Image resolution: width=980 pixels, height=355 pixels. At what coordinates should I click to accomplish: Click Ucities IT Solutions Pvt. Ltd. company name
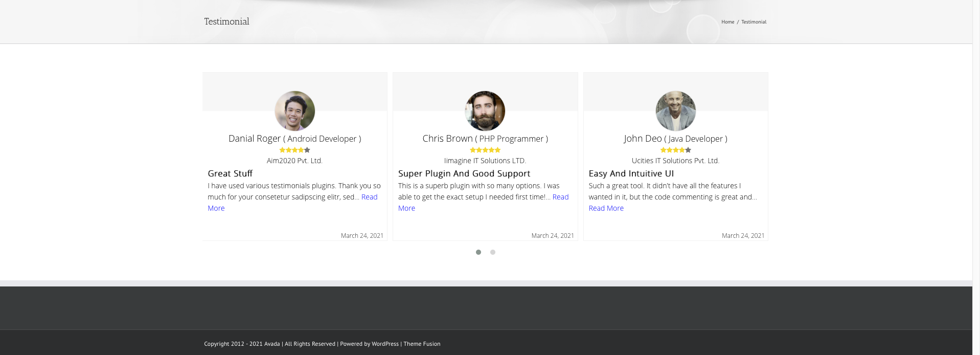point(675,161)
